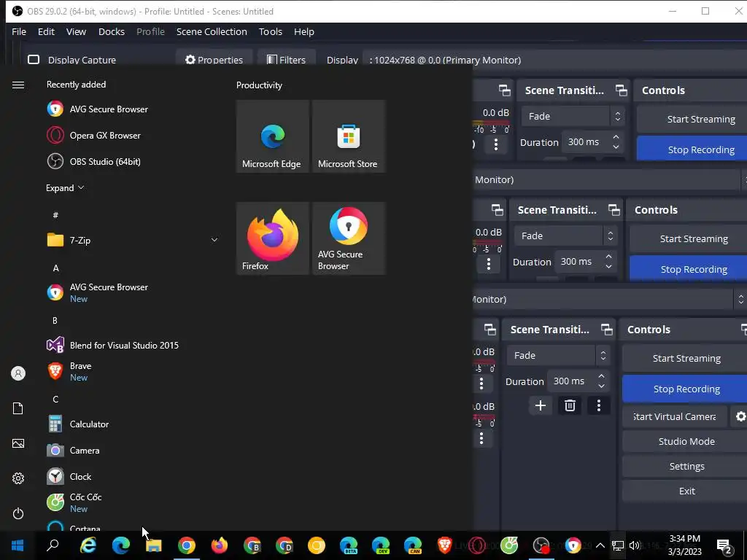Open the Microsoft Edge tile
The width and height of the screenshot is (747, 560).
273,136
